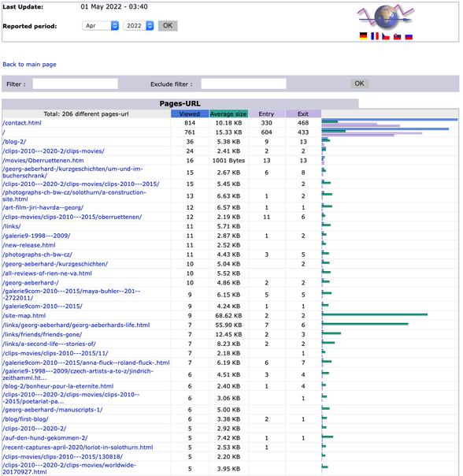Click the Average size column header
The width and height of the screenshot is (463, 476).
(228, 113)
